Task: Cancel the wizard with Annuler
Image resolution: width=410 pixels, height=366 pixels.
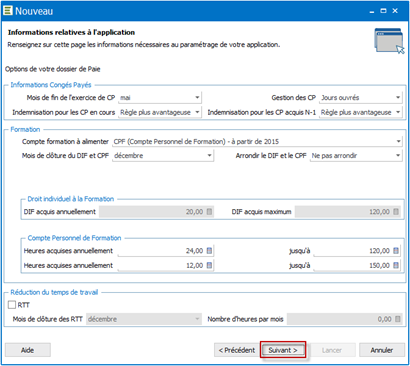Action: 382,350
